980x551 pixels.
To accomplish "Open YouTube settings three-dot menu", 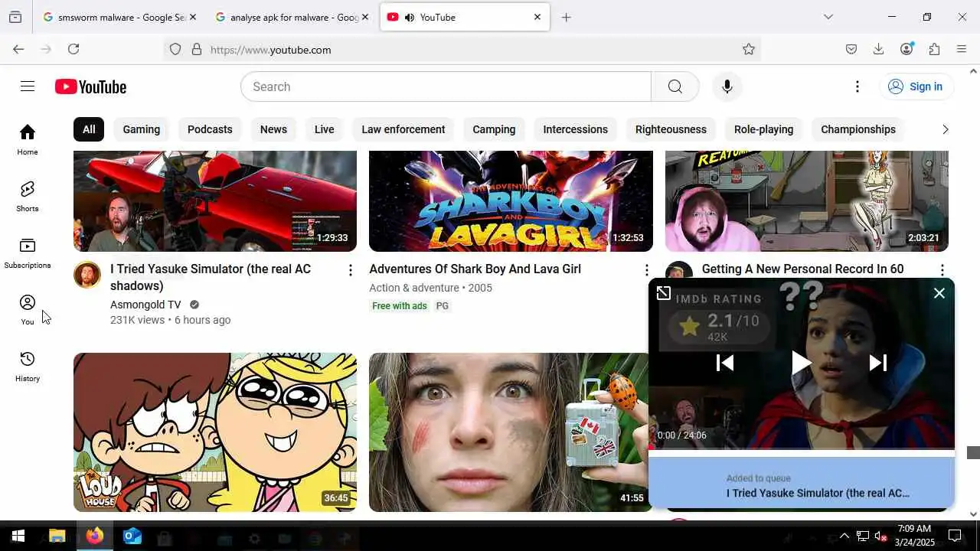I will pos(857,86).
